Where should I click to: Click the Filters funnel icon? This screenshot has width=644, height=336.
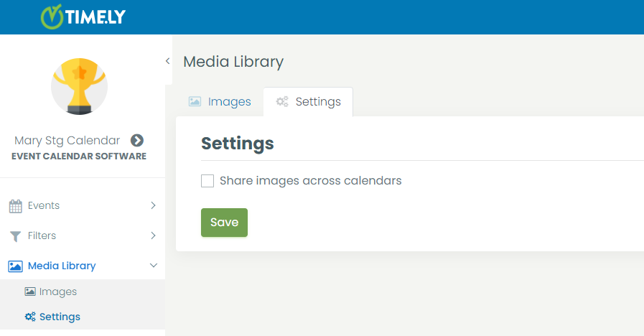click(15, 236)
